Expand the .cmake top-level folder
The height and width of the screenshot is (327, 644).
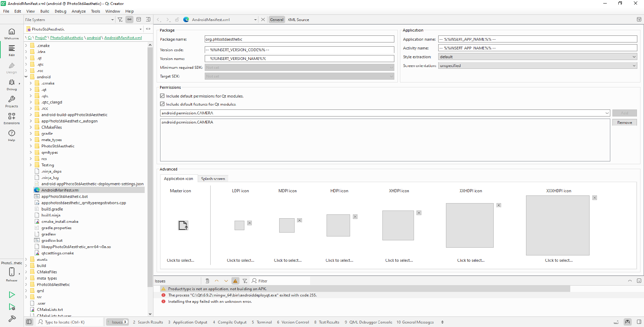pyautogui.click(x=26, y=46)
